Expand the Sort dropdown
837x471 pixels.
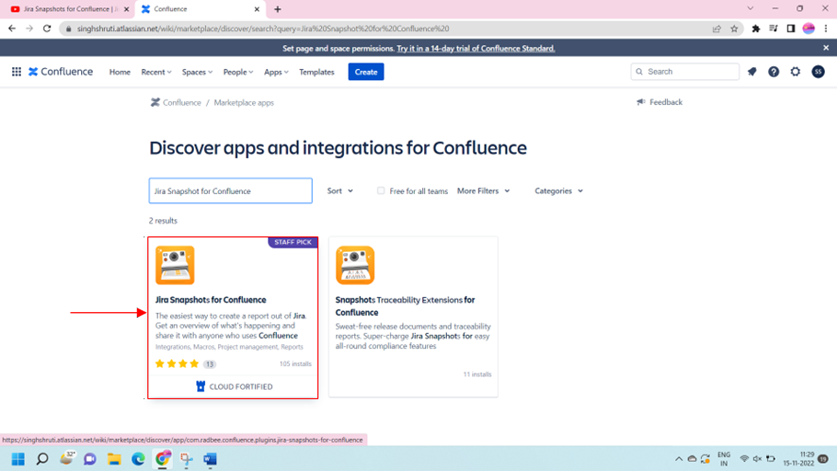[340, 191]
